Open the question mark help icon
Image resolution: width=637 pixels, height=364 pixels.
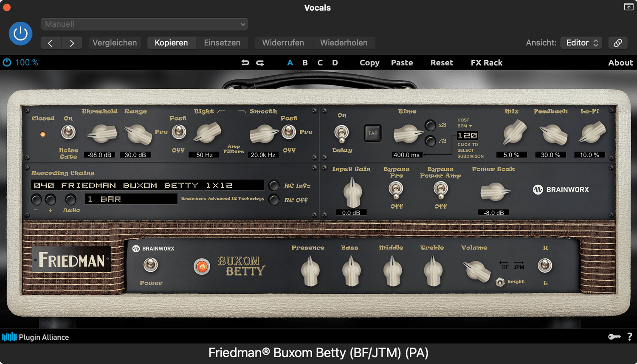click(630, 337)
